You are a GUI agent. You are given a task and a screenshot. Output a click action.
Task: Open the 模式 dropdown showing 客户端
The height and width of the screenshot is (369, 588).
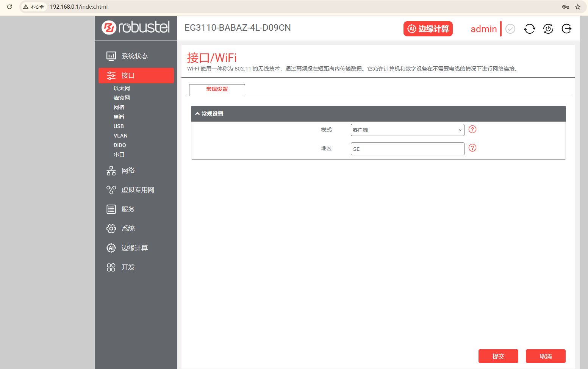tap(407, 130)
